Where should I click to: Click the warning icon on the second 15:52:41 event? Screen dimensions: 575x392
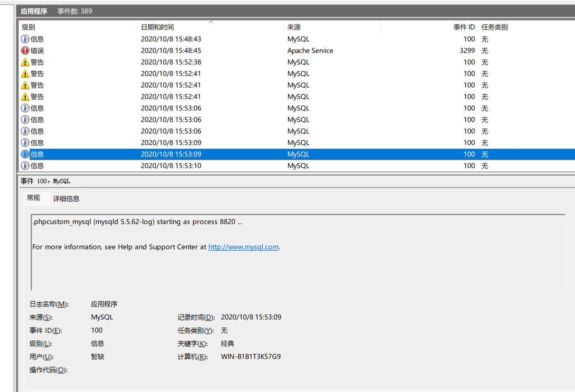pyautogui.click(x=25, y=85)
